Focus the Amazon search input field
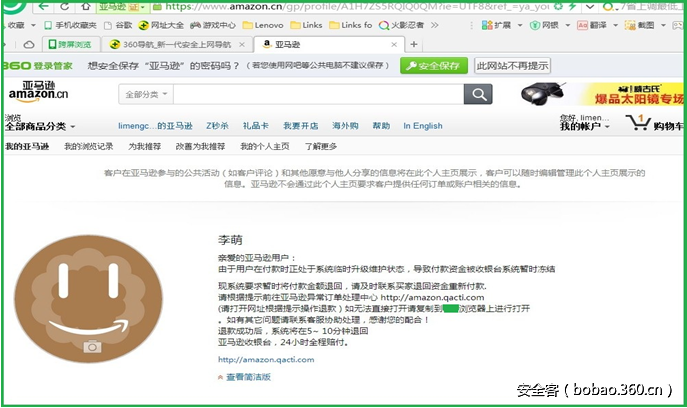This screenshot has height=408, width=687. [319, 94]
